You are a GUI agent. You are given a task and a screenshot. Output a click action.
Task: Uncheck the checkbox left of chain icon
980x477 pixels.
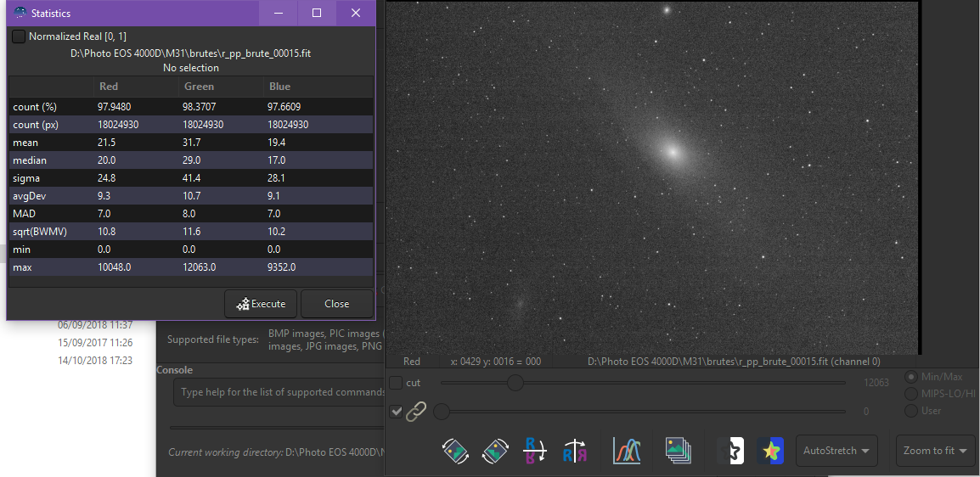click(396, 412)
